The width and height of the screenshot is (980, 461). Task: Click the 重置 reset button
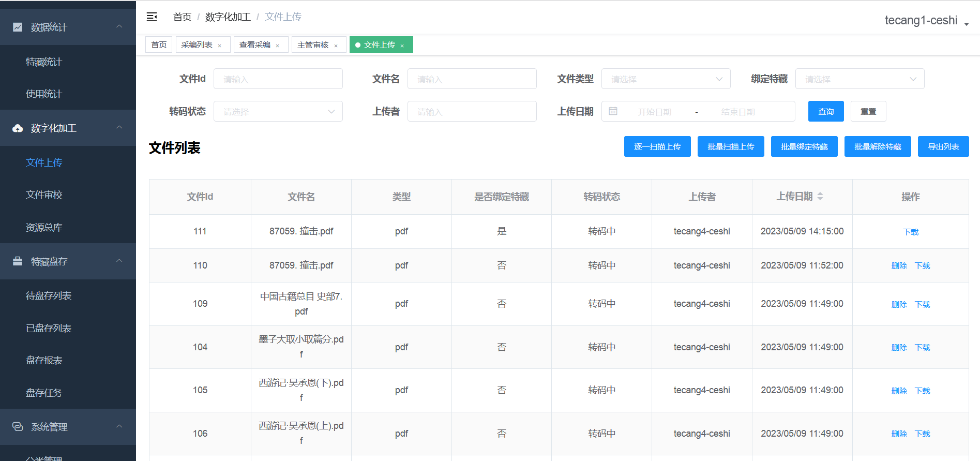click(x=868, y=111)
